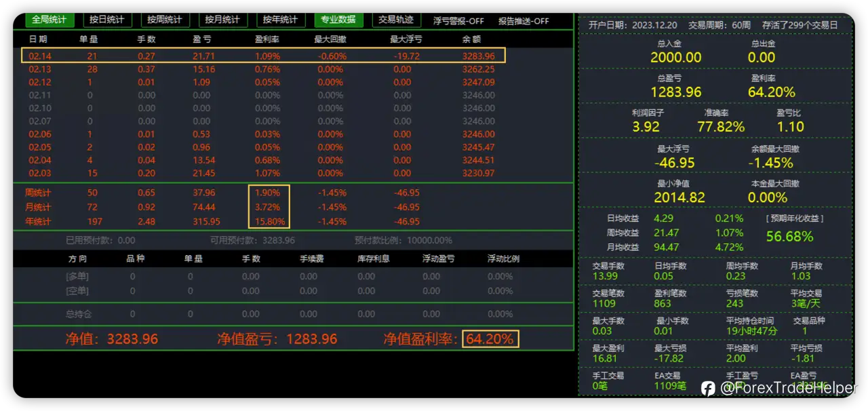Click the 可用预付款: 3283.96 label
868x411 pixels.
tap(252, 240)
